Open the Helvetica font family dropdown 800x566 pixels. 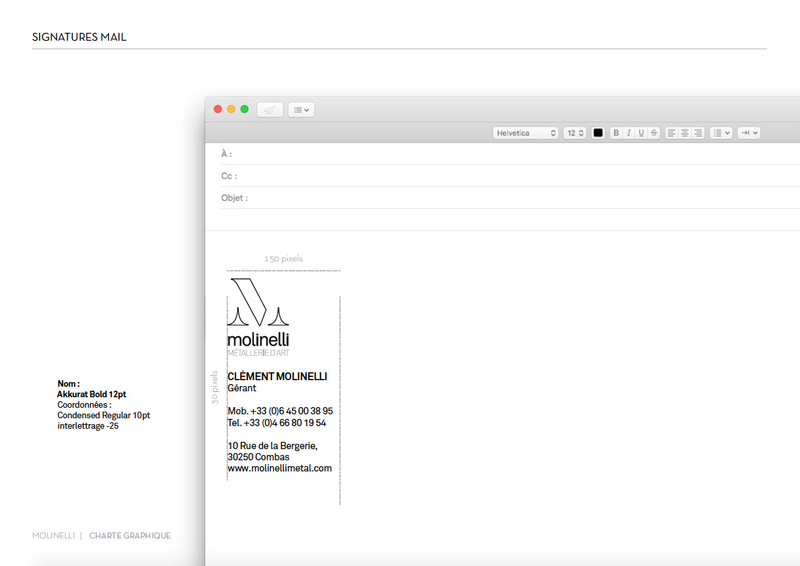[x=526, y=133]
